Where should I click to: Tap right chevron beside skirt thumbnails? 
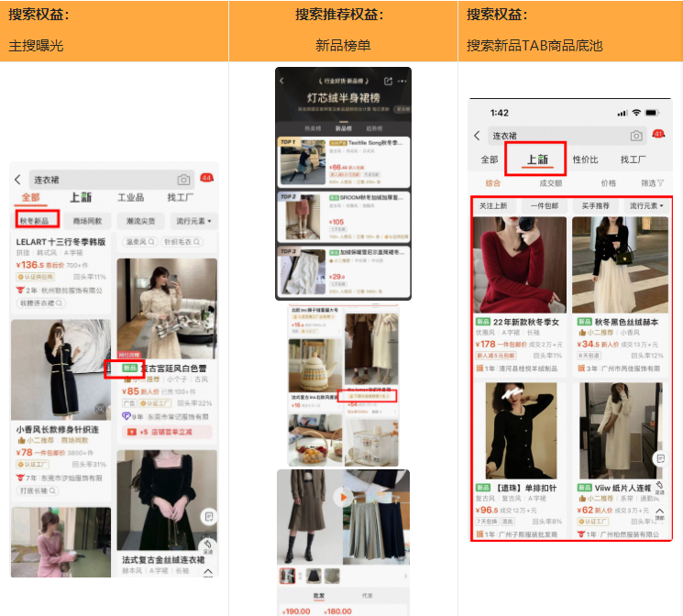(405, 576)
